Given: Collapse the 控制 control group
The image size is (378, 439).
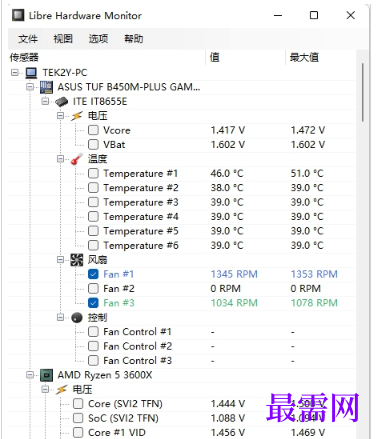Looking at the screenshot, I should tap(60, 317).
